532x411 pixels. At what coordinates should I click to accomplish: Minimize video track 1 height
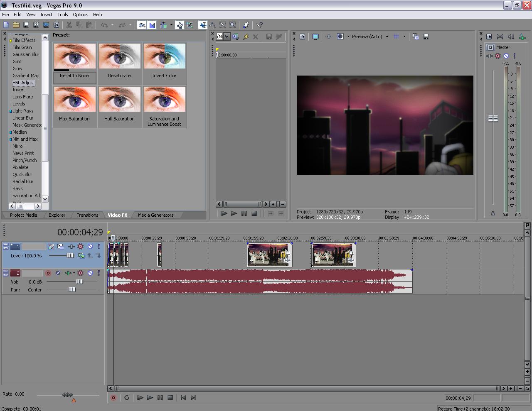pyautogui.click(x=5, y=245)
